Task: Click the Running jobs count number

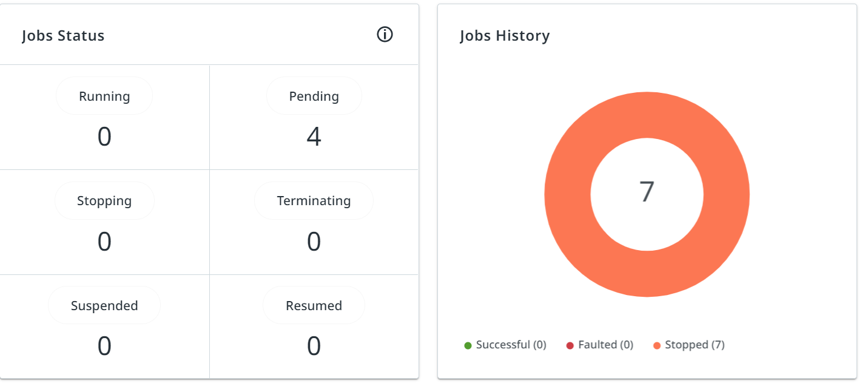Action: (104, 137)
